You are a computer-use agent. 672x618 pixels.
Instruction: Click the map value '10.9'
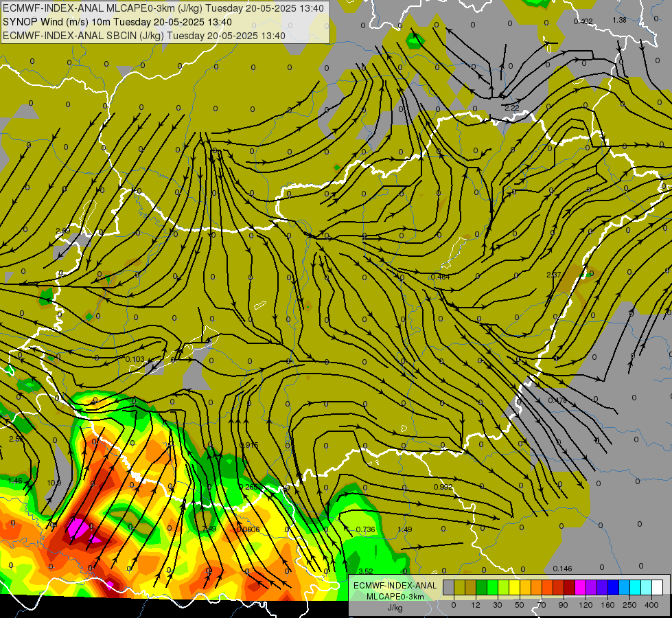pos(54,483)
